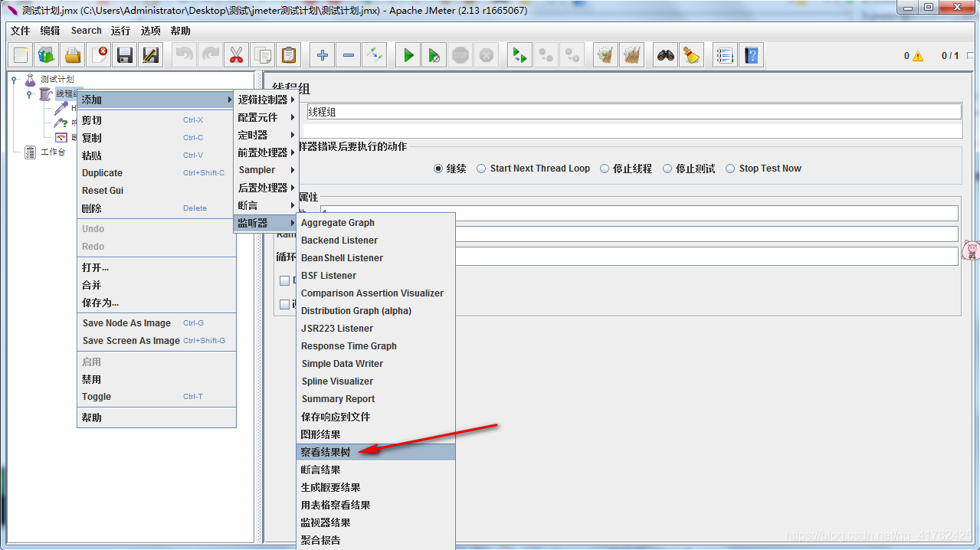This screenshot has width=980, height=550.
Task: Collapse the 测试计划 tree node handle
Action: click(14, 79)
